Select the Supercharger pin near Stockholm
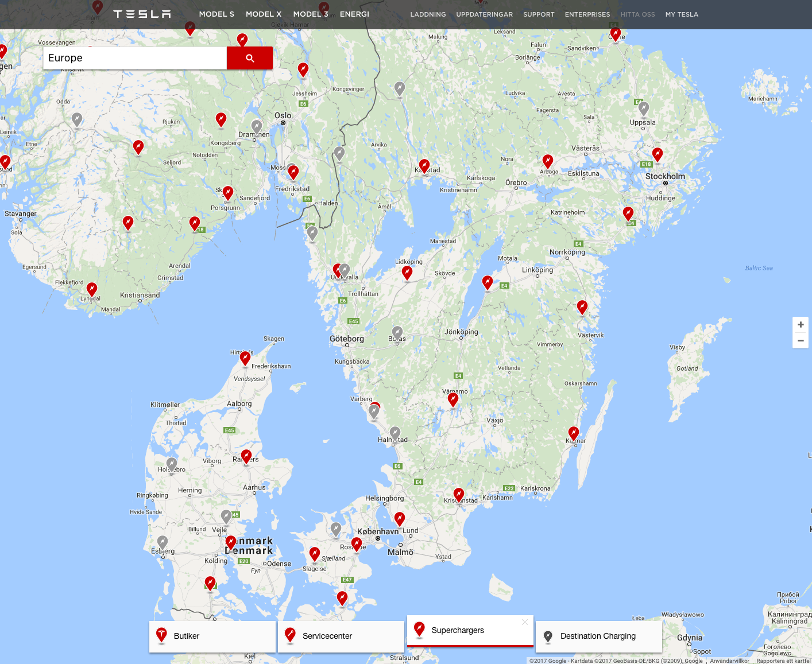This screenshot has width=812, height=664. coord(658,154)
